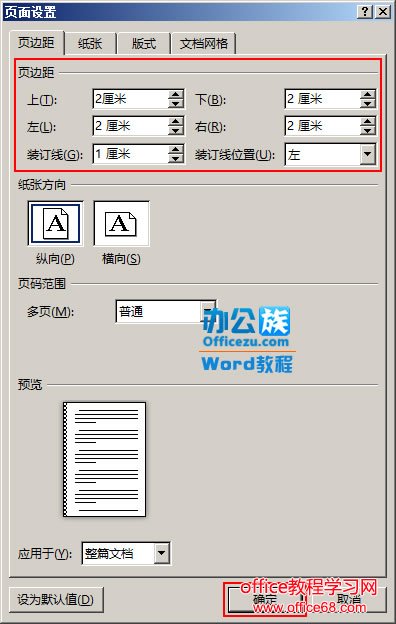Click the 装订线位置(U) label
The width and height of the screenshot is (396, 624).
point(235,154)
